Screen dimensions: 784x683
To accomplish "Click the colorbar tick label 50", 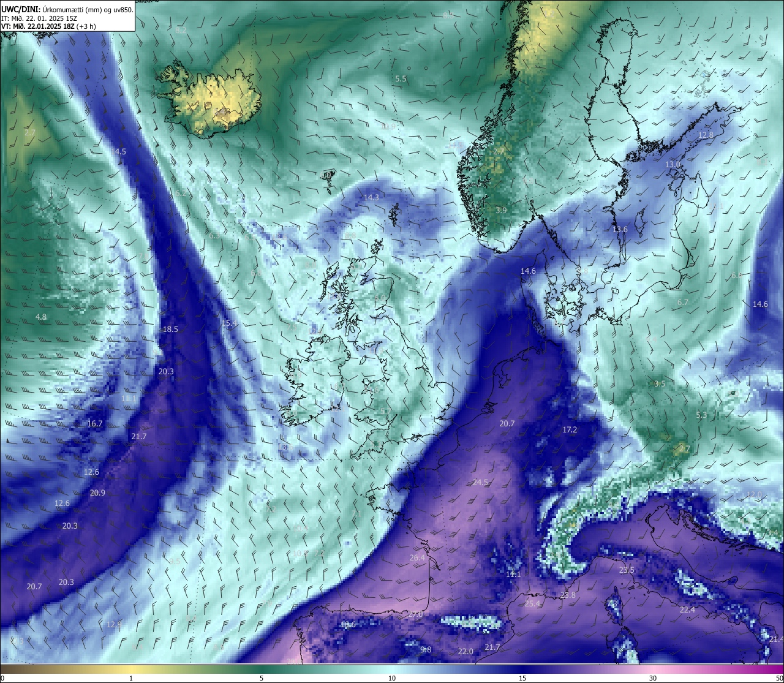I will (779, 679).
